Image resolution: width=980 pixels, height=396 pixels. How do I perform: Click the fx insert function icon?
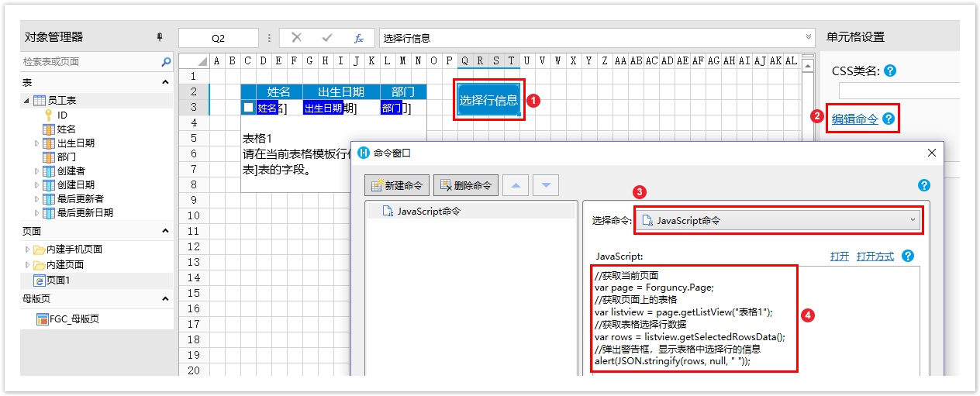pos(359,38)
